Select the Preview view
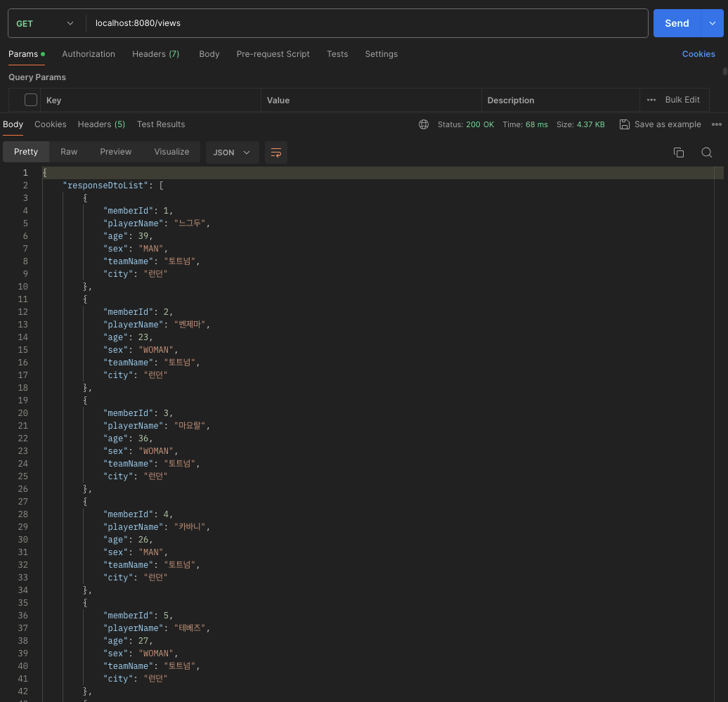 (x=116, y=152)
